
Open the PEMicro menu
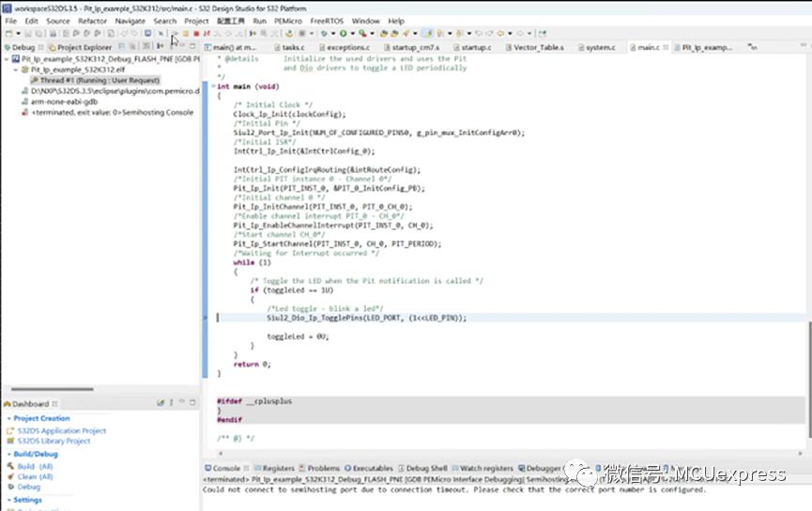point(288,21)
